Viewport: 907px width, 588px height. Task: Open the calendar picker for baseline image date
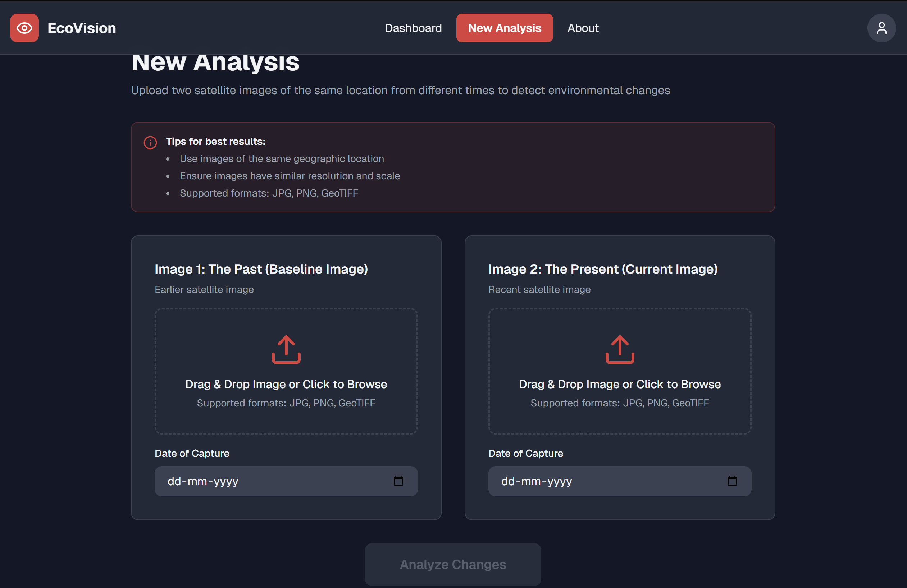pos(398,481)
